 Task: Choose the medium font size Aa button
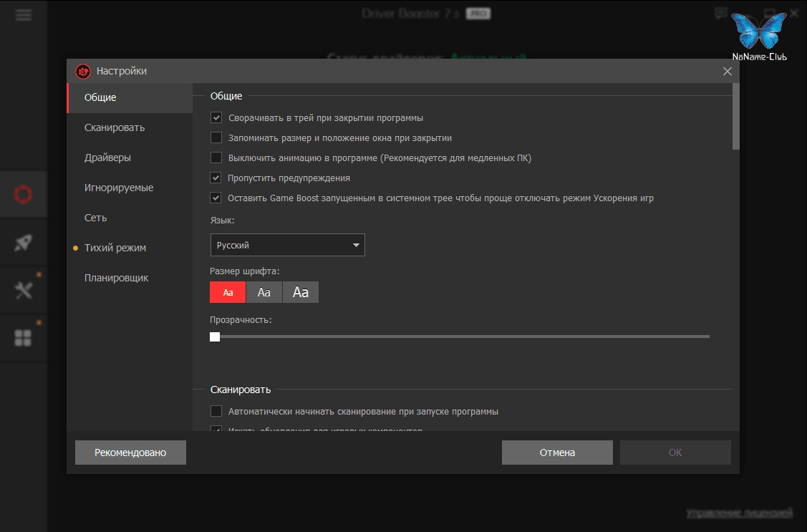tap(264, 292)
